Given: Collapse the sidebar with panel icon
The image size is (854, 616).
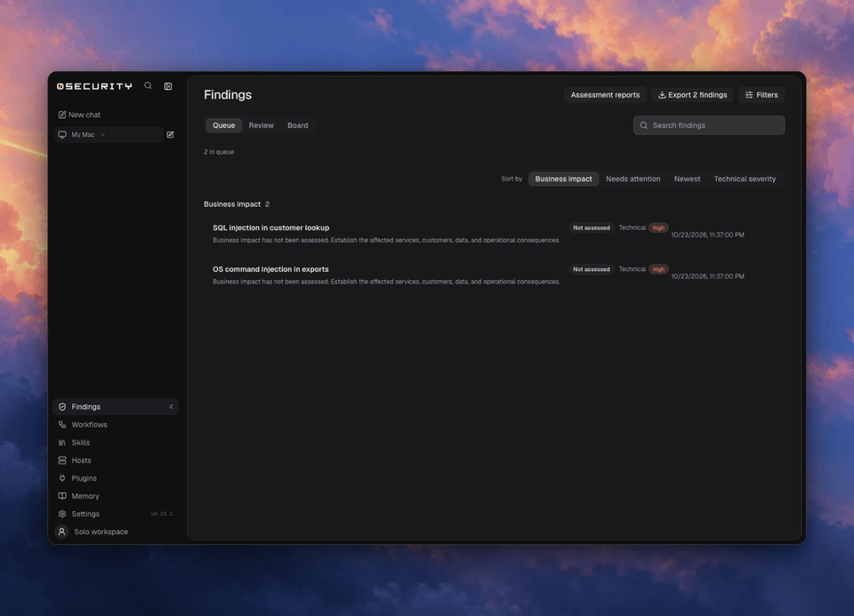Looking at the screenshot, I should pos(168,86).
